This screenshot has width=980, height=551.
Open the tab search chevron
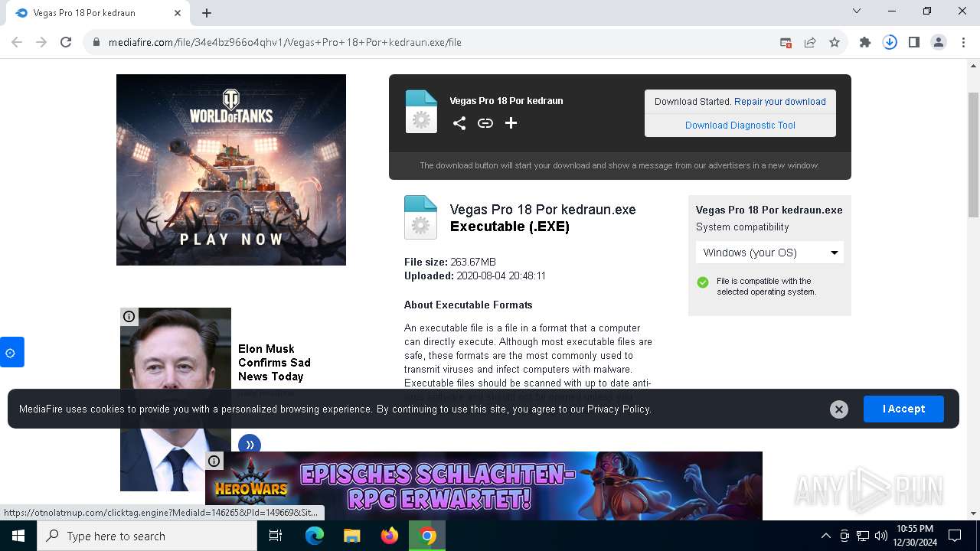point(857,11)
